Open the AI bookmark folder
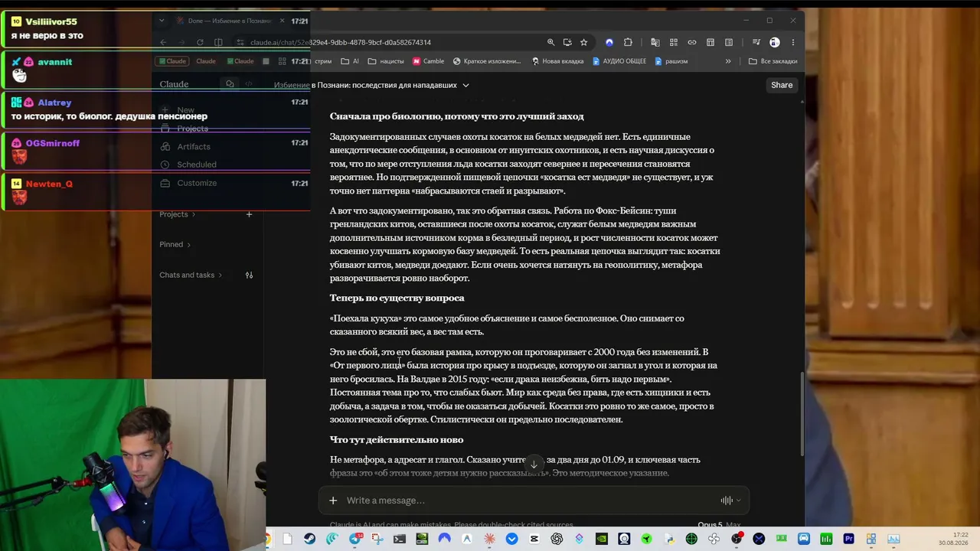980x551 pixels. [350, 61]
